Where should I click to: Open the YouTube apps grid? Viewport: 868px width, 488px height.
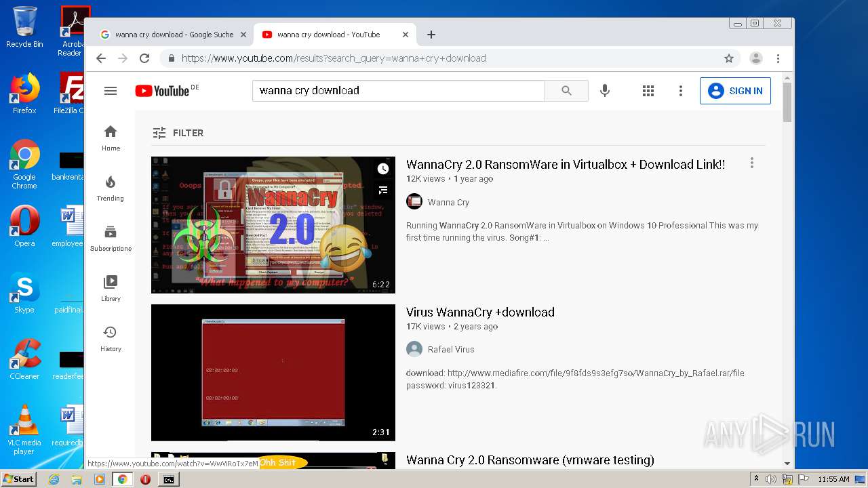648,91
